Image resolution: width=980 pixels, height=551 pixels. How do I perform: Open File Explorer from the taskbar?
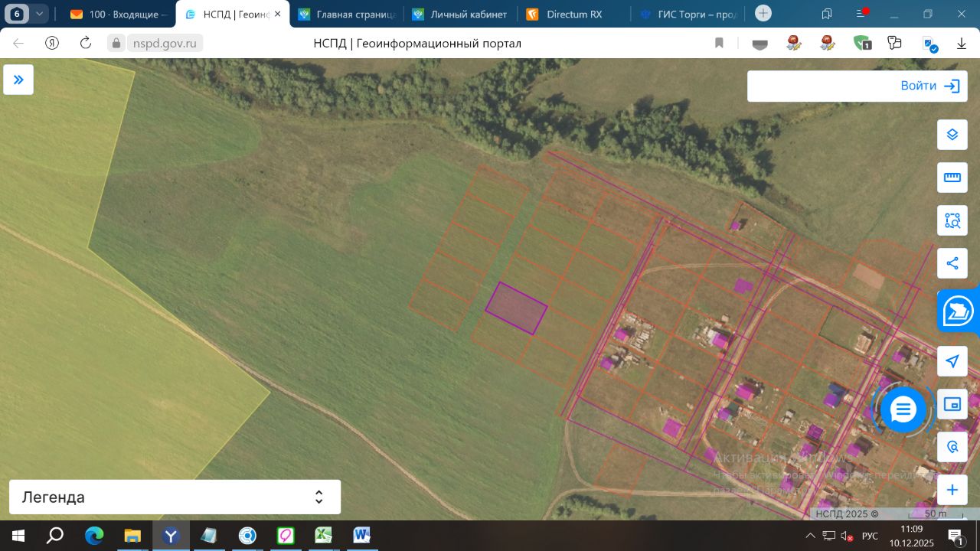(x=132, y=535)
